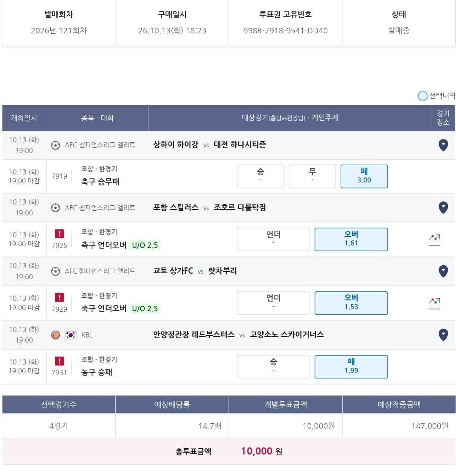Open venue location pin for KBL 안양정관장 match

pyautogui.click(x=443, y=335)
